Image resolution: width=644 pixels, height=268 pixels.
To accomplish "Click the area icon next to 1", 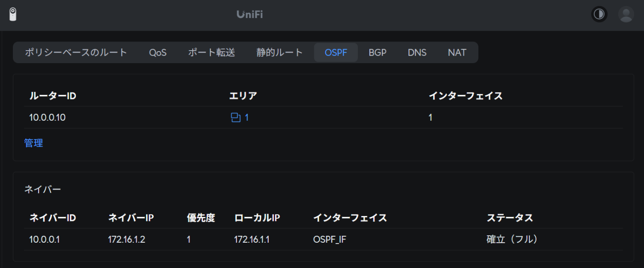I will point(236,117).
